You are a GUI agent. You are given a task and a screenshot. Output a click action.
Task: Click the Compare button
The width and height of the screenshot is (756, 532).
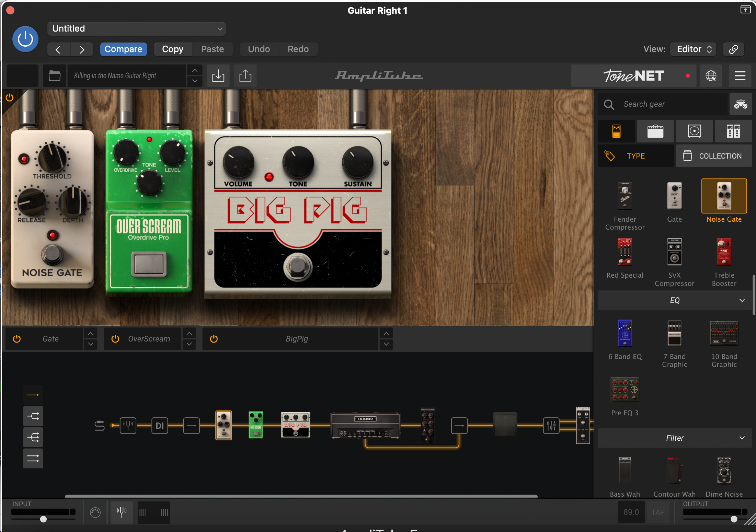pyautogui.click(x=123, y=49)
